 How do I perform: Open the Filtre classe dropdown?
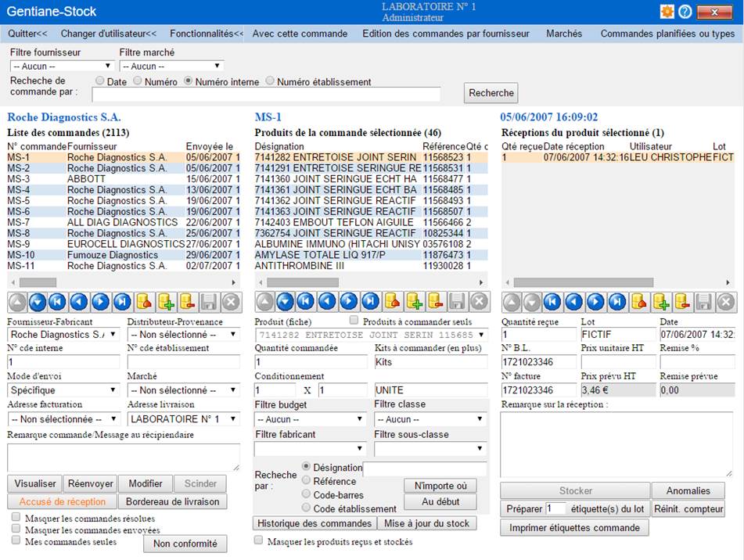tap(430, 419)
